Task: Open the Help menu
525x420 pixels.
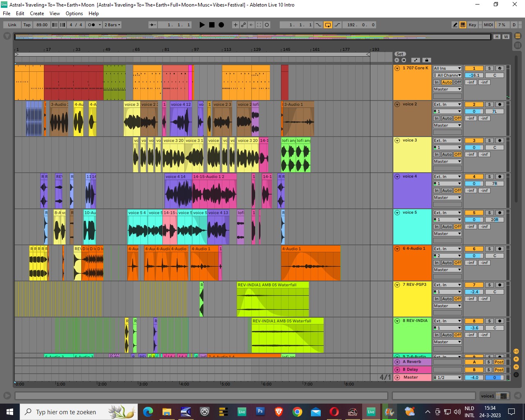Action: point(94,14)
